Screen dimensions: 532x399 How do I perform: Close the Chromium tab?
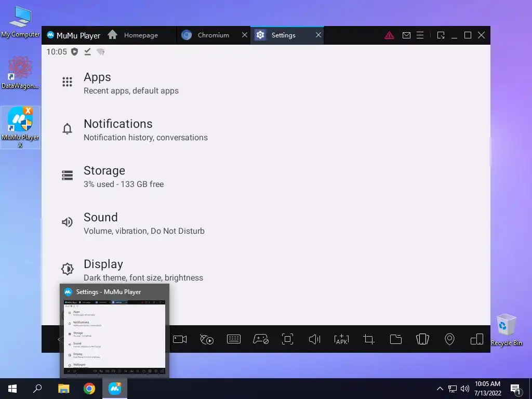[x=244, y=35]
